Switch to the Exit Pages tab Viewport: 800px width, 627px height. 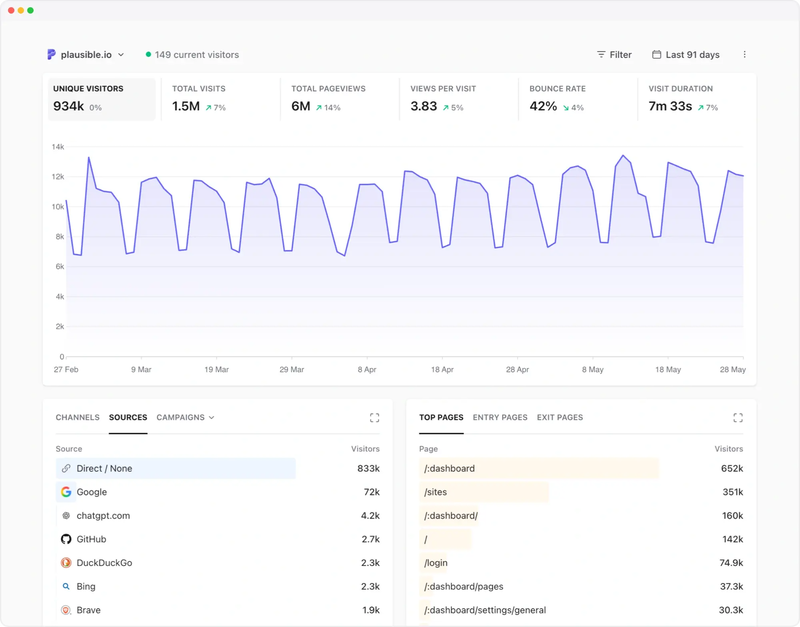(560, 417)
